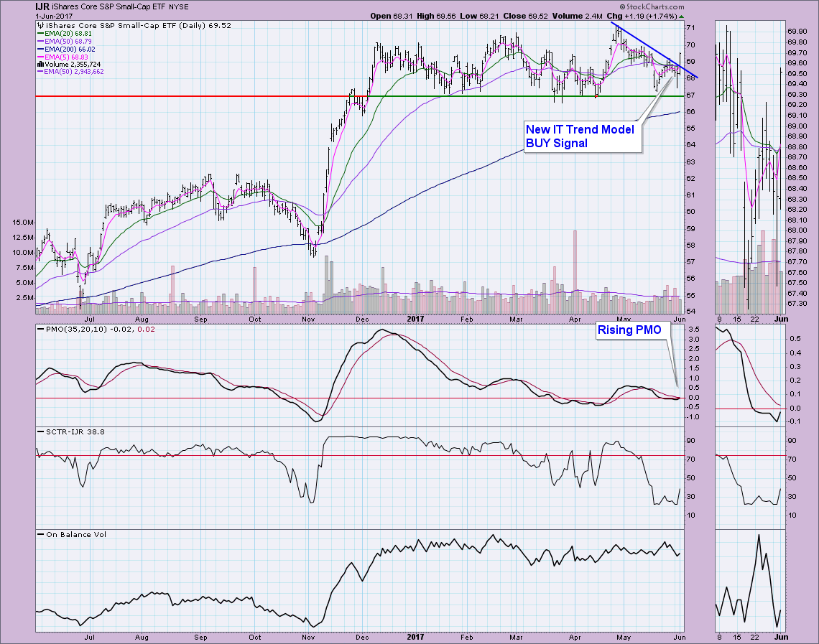The image size is (819, 644).
Task: Click the Dec month label under price chart
Action: tap(362, 319)
